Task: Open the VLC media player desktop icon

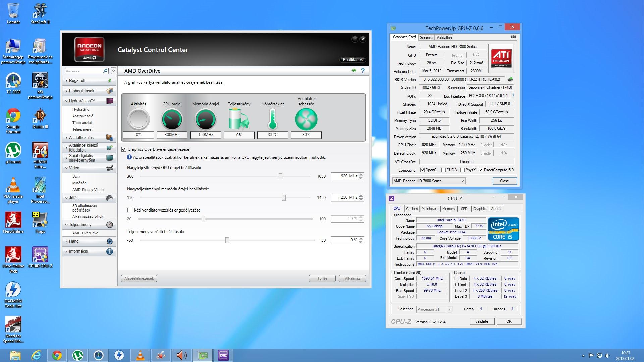Action: [x=13, y=190]
